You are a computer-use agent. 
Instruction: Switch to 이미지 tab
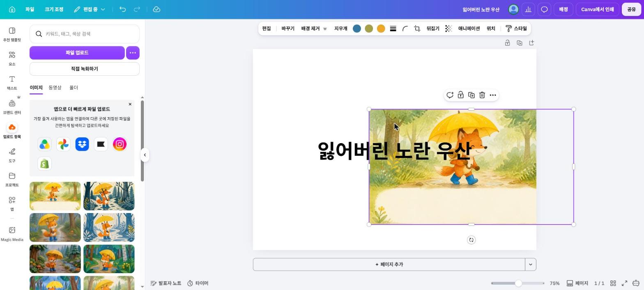36,88
